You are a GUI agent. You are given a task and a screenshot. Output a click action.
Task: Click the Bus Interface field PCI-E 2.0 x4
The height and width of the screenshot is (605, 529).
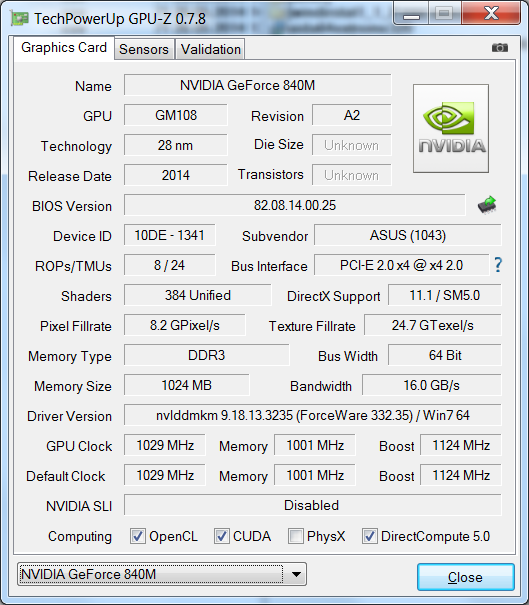pyautogui.click(x=401, y=265)
